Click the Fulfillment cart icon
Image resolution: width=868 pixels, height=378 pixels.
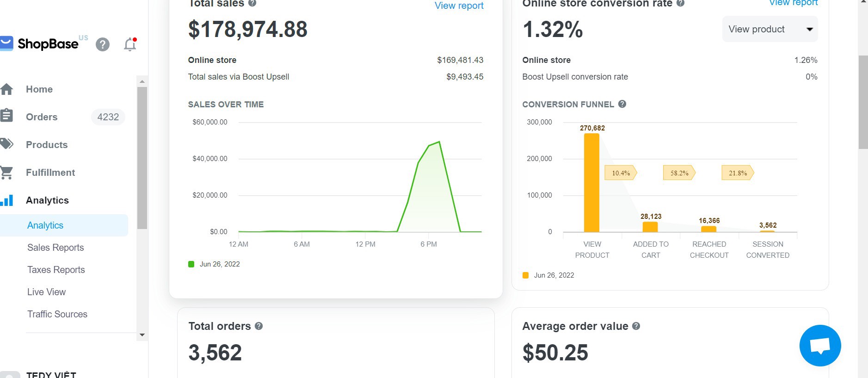coord(6,173)
